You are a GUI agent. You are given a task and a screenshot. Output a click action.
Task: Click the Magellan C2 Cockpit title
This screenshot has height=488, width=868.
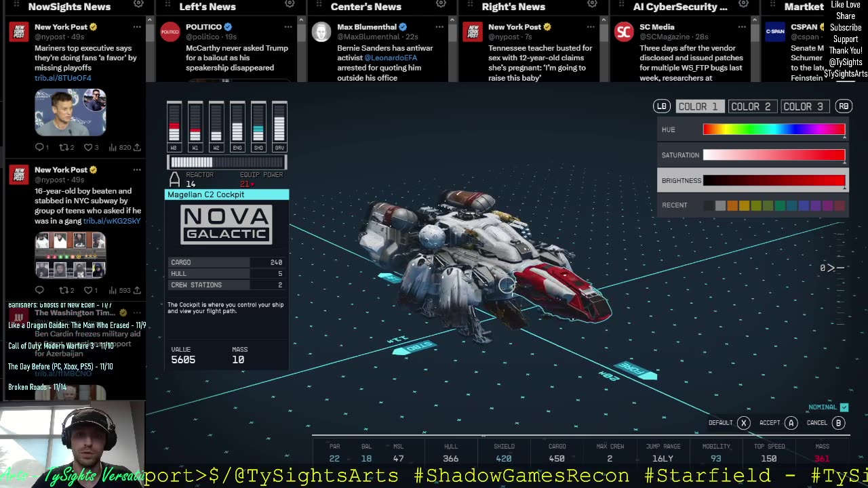(x=206, y=195)
